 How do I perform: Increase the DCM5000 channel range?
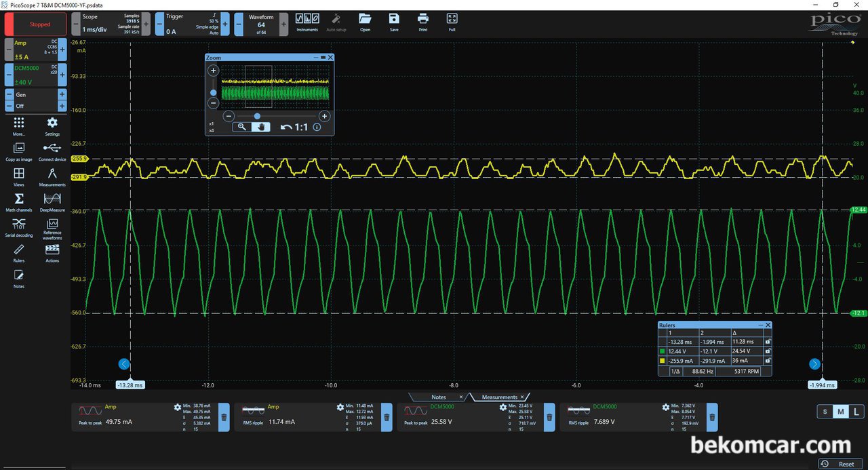click(x=62, y=75)
